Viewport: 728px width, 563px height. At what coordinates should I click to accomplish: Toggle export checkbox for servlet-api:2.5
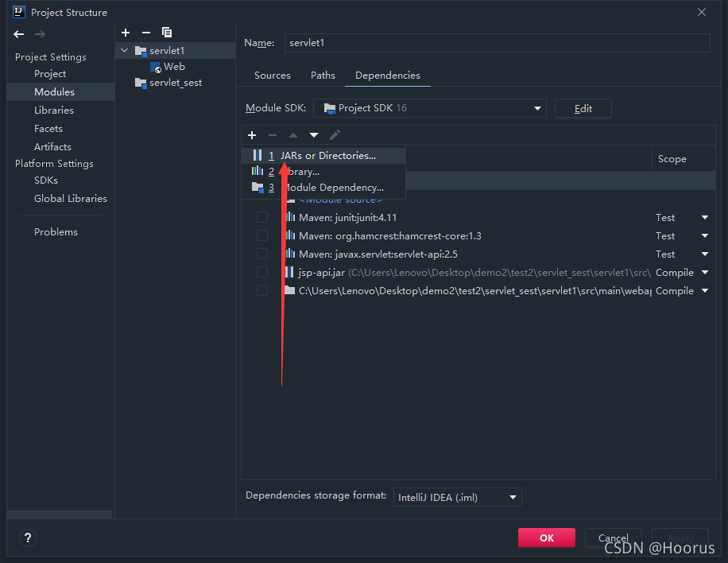(x=262, y=254)
